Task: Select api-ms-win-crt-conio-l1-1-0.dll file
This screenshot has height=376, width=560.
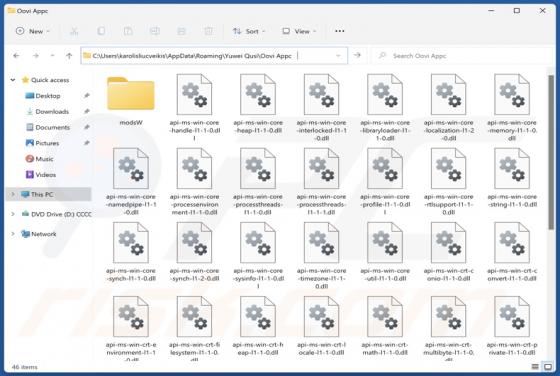Action: (x=449, y=252)
